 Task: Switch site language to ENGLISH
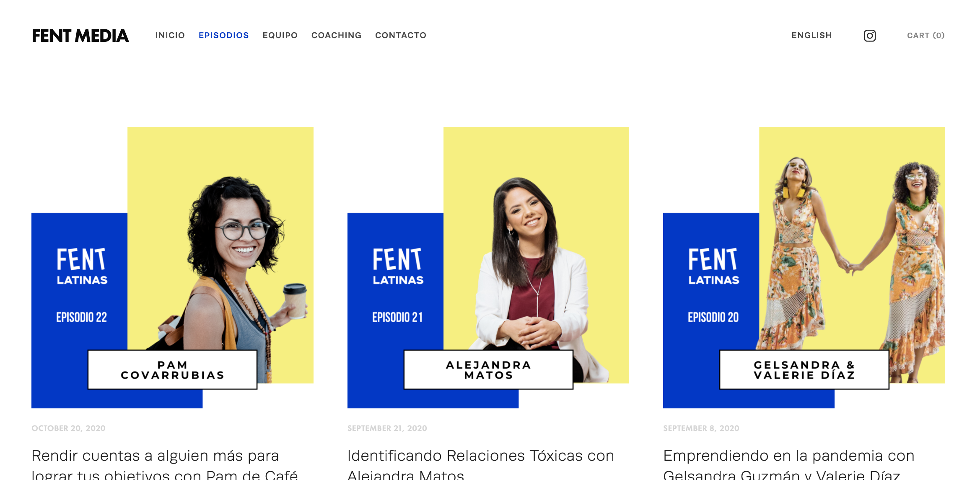pyautogui.click(x=811, y=35)
